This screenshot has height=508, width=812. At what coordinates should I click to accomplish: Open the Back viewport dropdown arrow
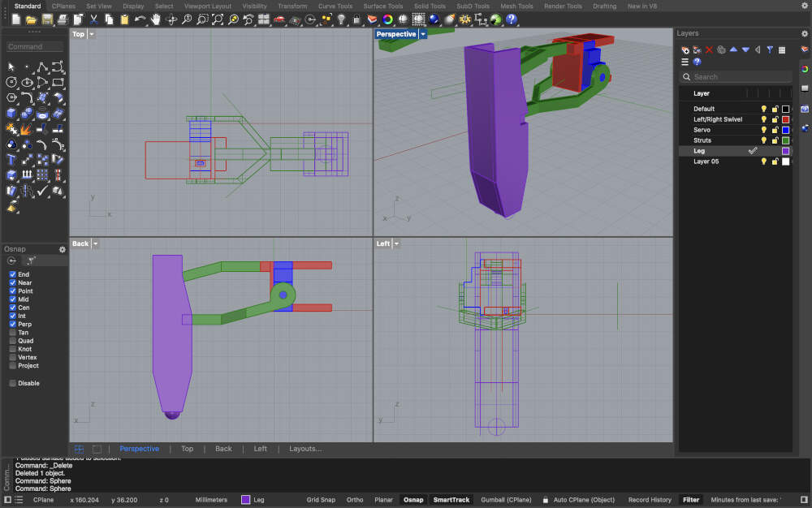(95, 243)
